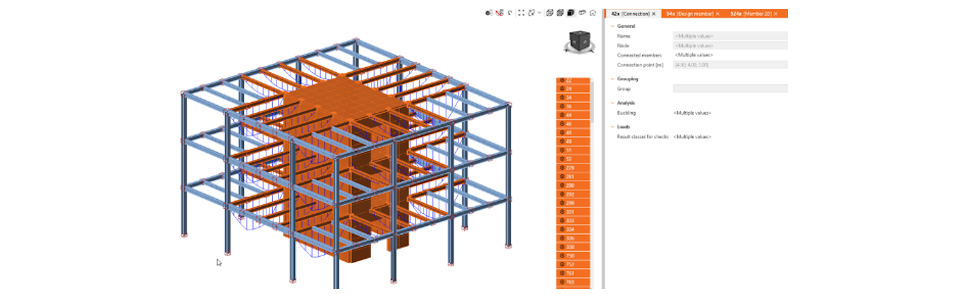Click the zoom-to-fit corners icon

[x=521, y=13]
